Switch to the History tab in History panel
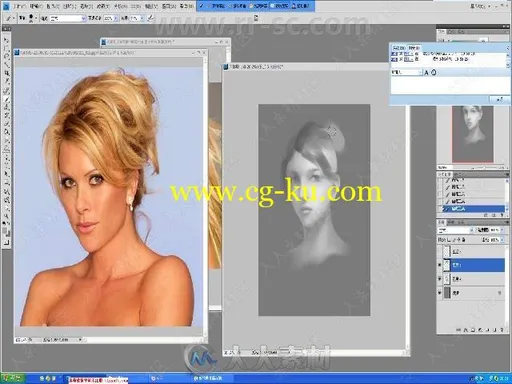 (x=444, y=174)
